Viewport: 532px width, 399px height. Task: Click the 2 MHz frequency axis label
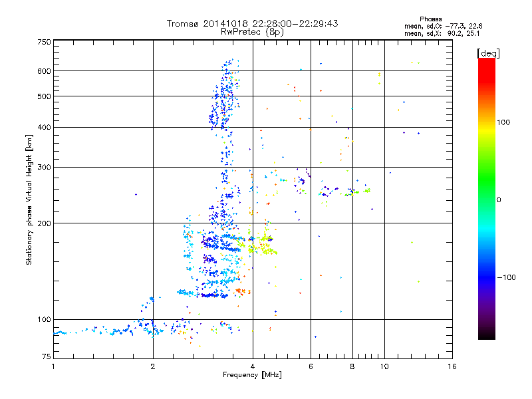153,367
